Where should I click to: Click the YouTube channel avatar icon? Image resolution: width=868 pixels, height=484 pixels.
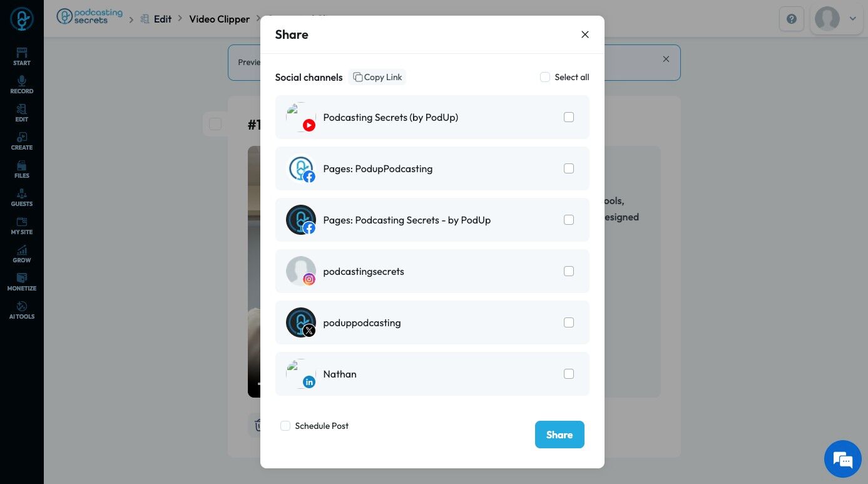(301, 117)
